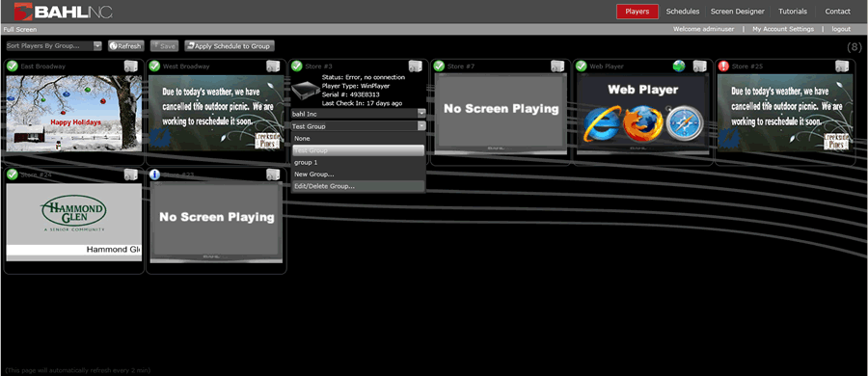Click the blue info icon on Store #23
868x376 pixels.
pos(154,175)
